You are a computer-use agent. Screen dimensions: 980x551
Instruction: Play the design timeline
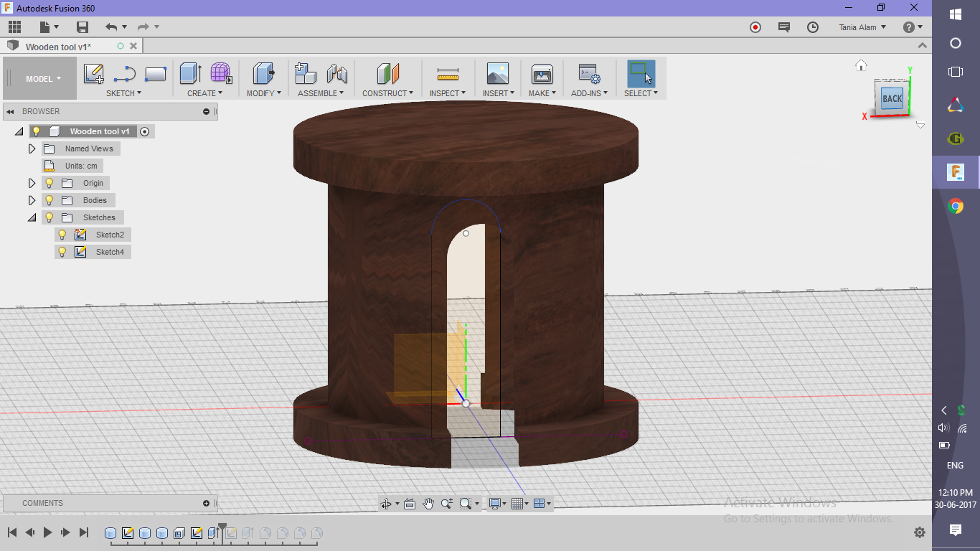48,532
